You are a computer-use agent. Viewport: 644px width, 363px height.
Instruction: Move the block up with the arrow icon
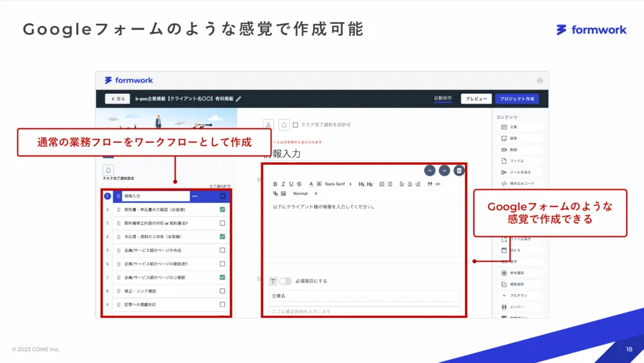click(x=430, y=171)
